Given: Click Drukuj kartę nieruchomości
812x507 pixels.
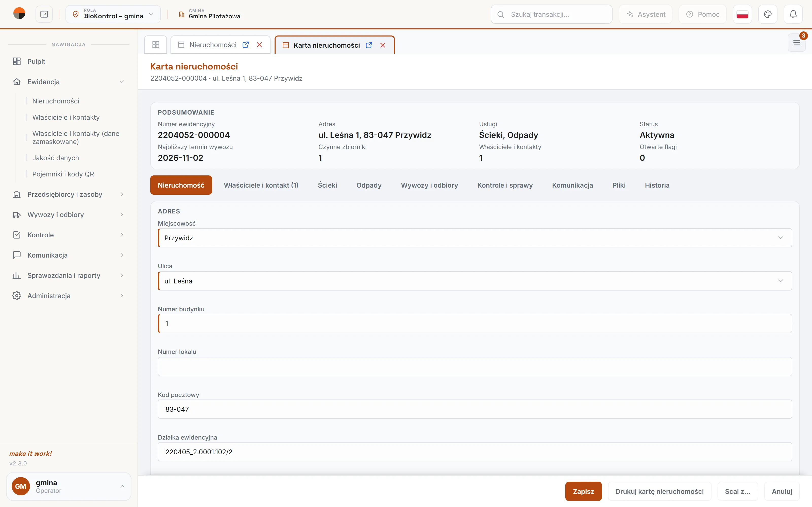Looking at the screenshot, I should click(659, 491).
